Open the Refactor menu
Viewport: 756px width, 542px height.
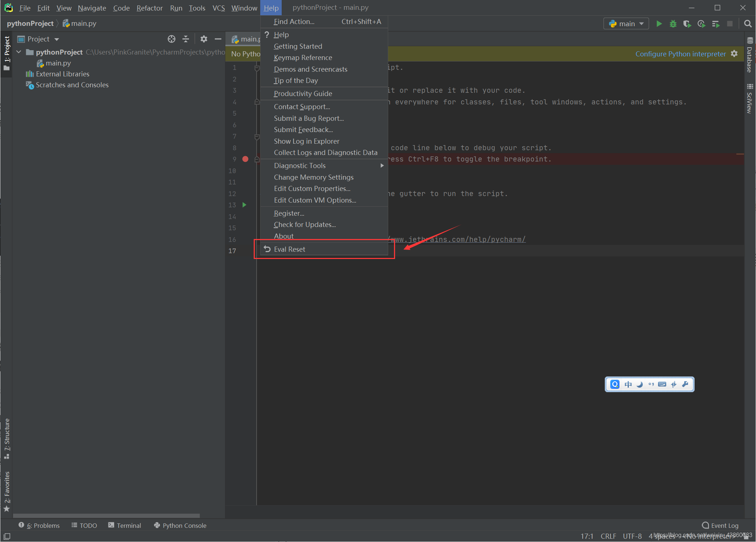[149, 8]
